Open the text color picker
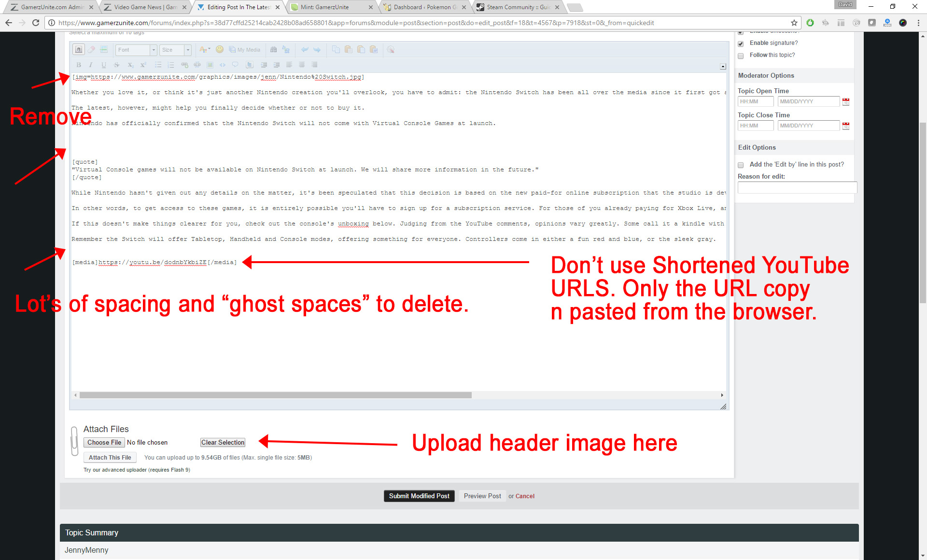The width and height of the screenshot is (927, 560). pyautogui.click(x=204, y=49)
